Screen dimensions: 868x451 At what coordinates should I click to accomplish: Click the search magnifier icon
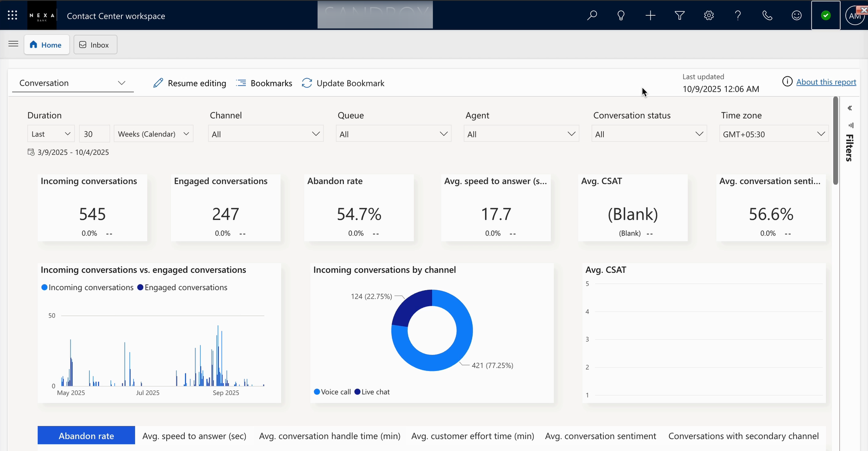pyautogui.click(x=592, y=16)
